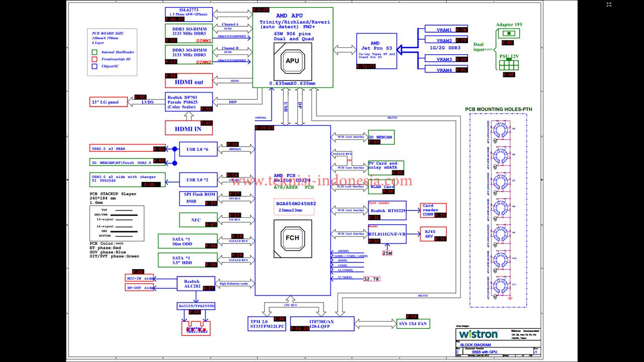
Task: Click the LVDS arrow label
Action: [147, 102]
